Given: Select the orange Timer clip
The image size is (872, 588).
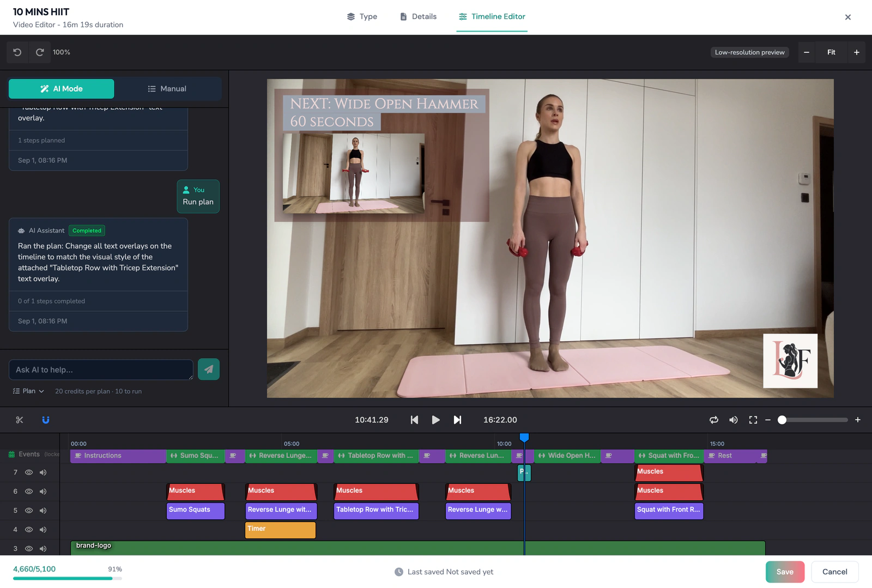Looking at the screenshot, I should (280, 530).
